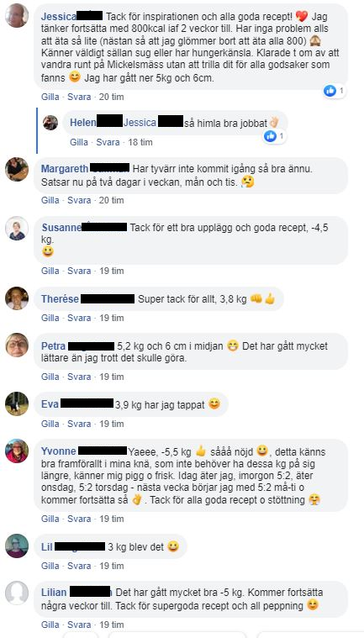Viewport: 364px width, 638px height.
Task: Click Helen's small reply avatar
Action: tap(50, 123)
